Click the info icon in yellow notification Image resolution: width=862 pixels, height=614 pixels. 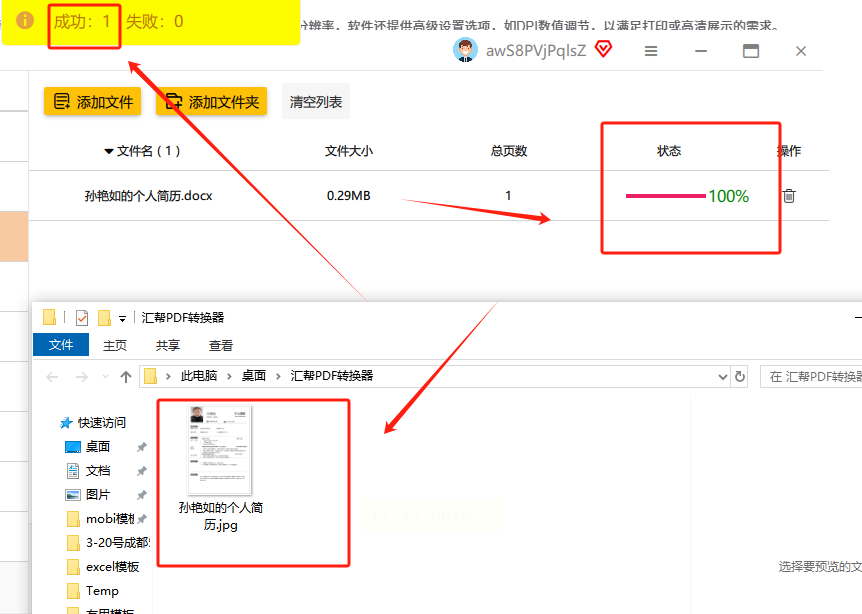[25, 20]
